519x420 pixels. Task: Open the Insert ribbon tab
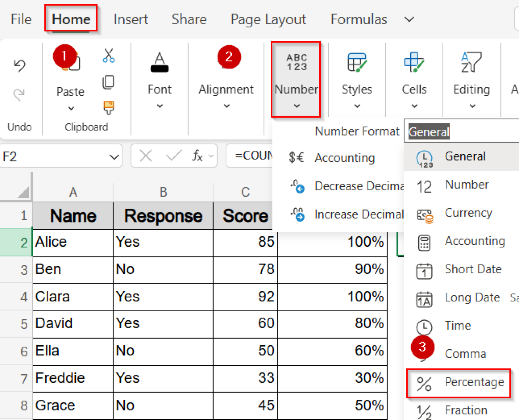131,19
